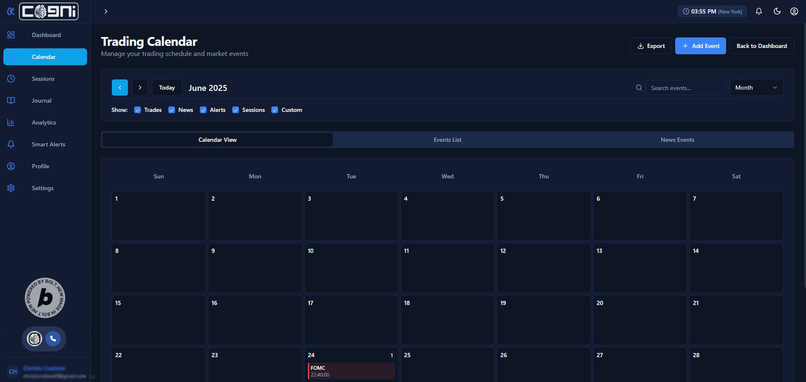Click the Sessions clock icon
The image size is (806, 382).
11,79
